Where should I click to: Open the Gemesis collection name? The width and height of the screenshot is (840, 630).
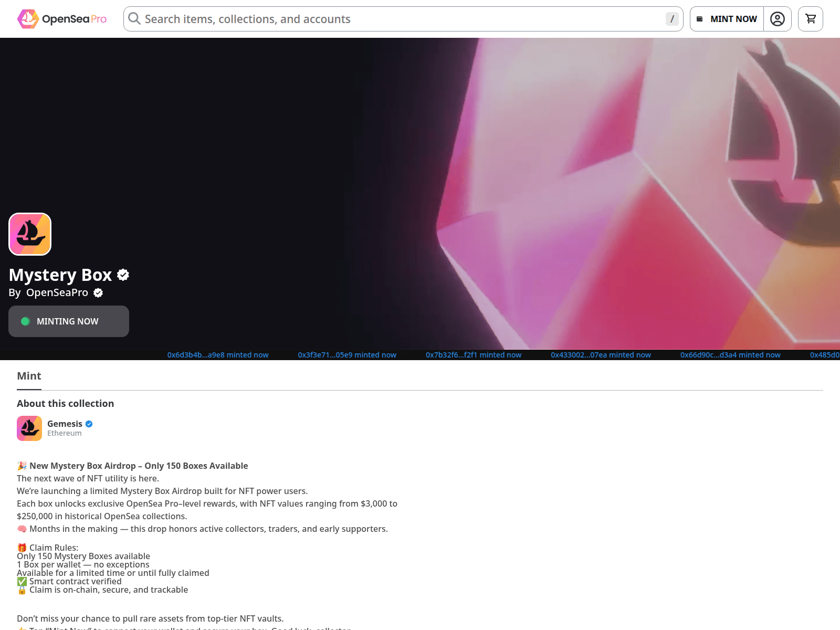tap(65, 424)
